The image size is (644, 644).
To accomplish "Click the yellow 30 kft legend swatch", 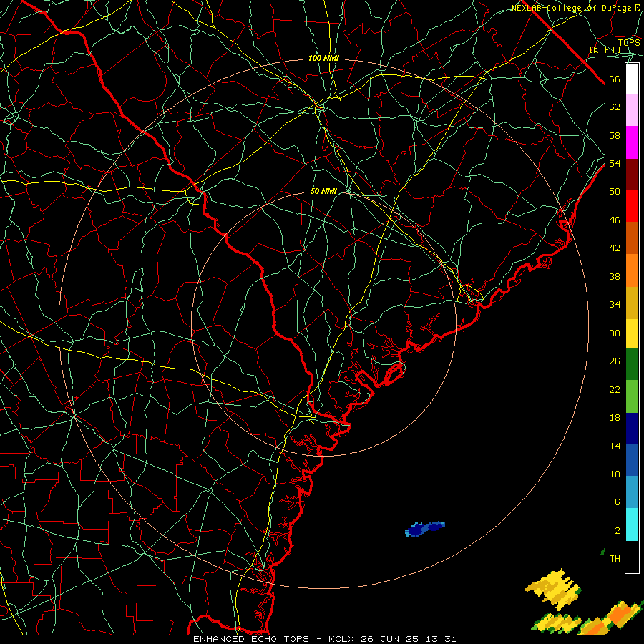I will [632, 333].
